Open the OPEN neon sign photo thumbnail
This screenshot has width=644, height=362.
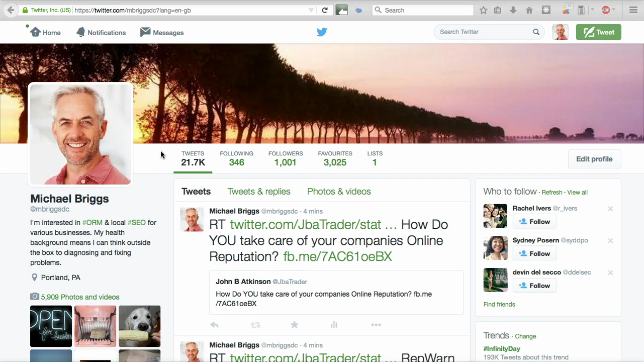pos(51,326)
